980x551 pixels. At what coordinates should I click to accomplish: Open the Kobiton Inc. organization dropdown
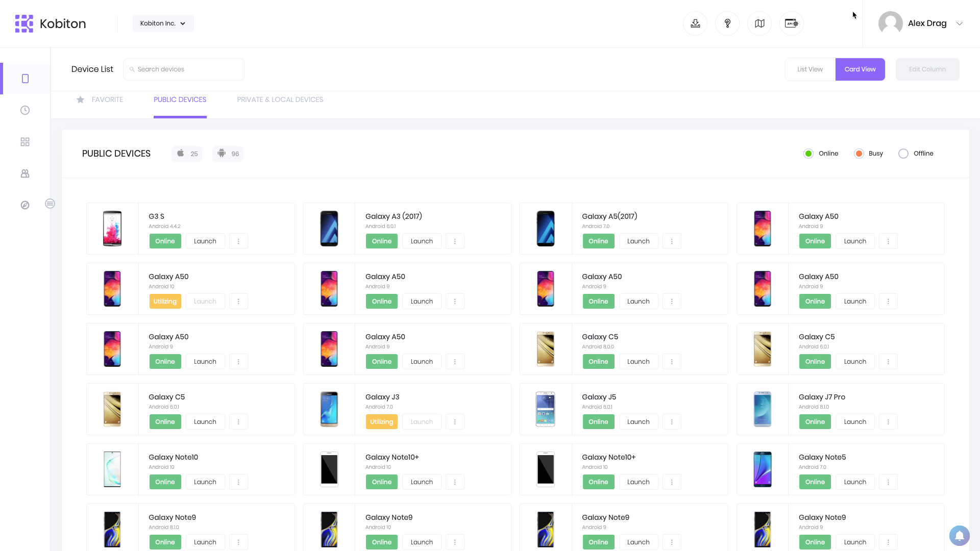click(163, 23)
